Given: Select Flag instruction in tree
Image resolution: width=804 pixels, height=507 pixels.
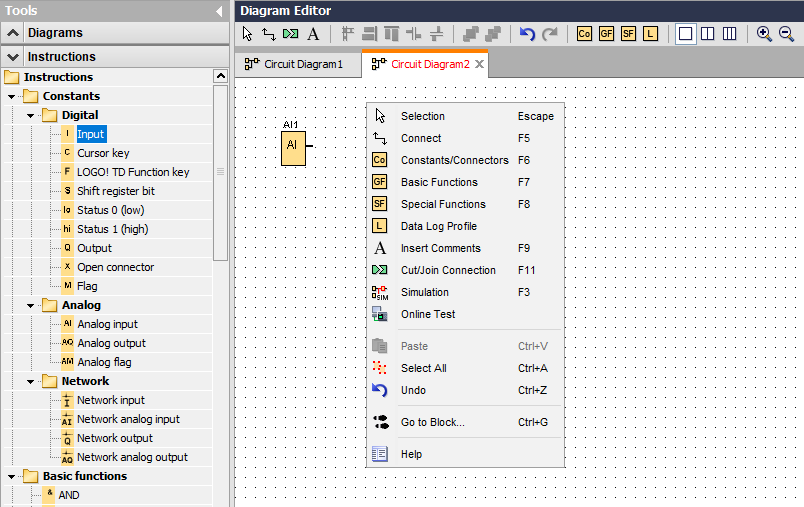Looking at the screenshot, I should (87, 286).
